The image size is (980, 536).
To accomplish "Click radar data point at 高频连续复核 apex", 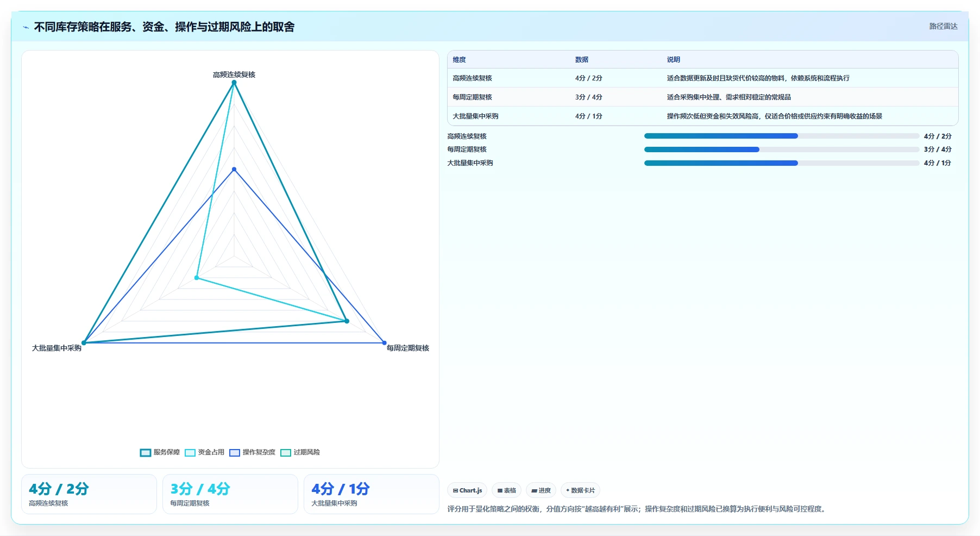I will click(234, 83).
